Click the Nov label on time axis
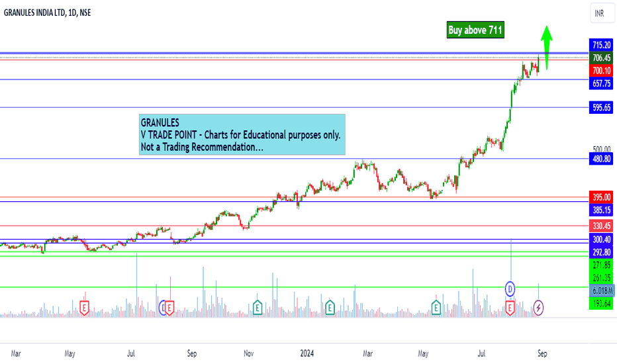The width and height of the screenshot is (617, 364). coord(249,353)
